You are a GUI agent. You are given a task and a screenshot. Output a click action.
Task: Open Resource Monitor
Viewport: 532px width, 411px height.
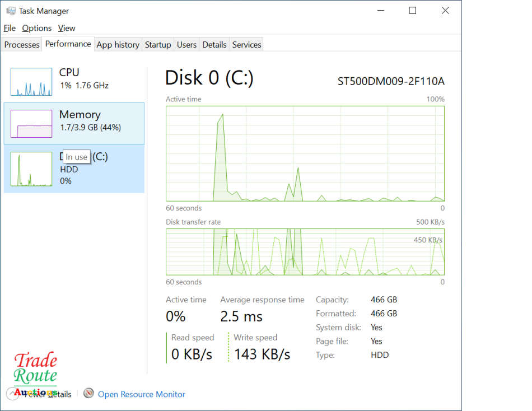click(x=141, y=394)
